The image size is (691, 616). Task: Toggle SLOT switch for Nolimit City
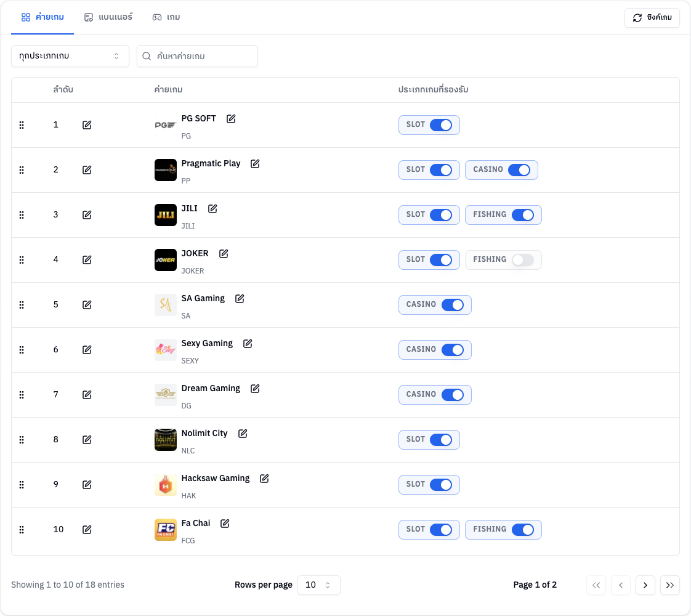coord(441,440)
